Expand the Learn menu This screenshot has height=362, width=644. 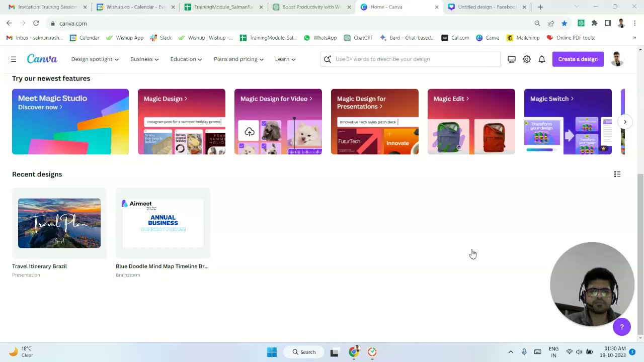285,59
